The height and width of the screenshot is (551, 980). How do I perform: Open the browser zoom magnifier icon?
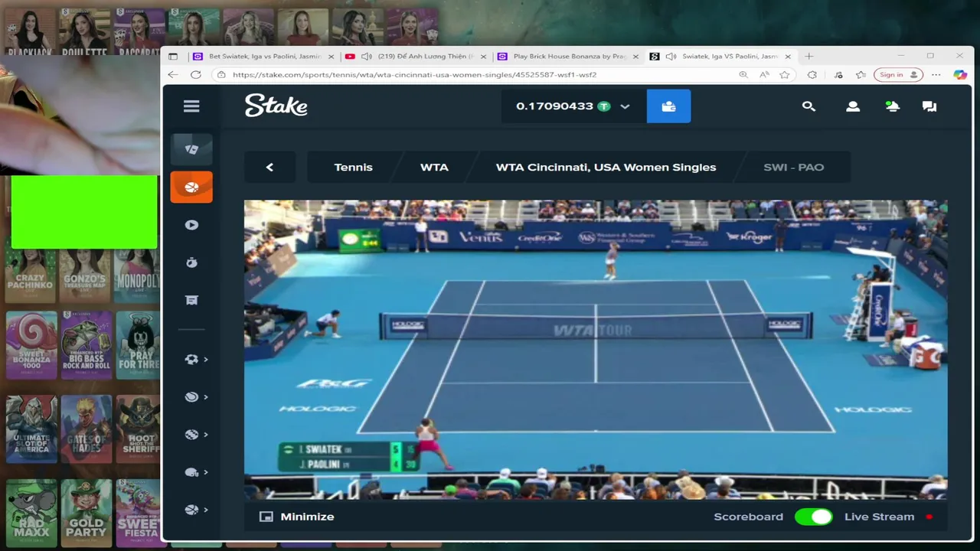743,75
